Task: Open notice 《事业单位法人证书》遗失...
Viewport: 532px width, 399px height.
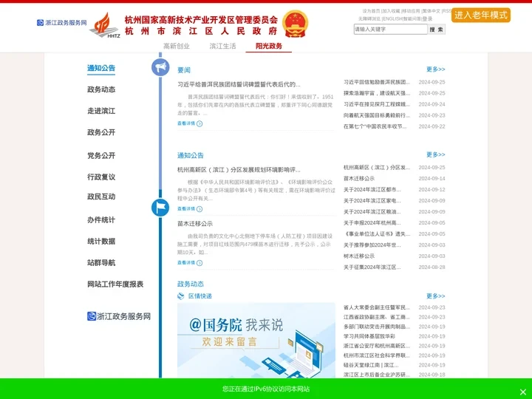Action: (377, 233)
